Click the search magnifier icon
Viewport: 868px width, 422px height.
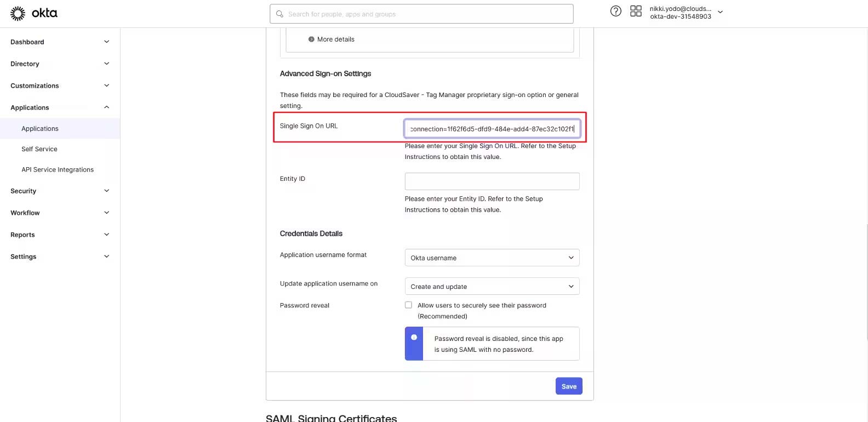pyautogui.click(x=280, y=14)
